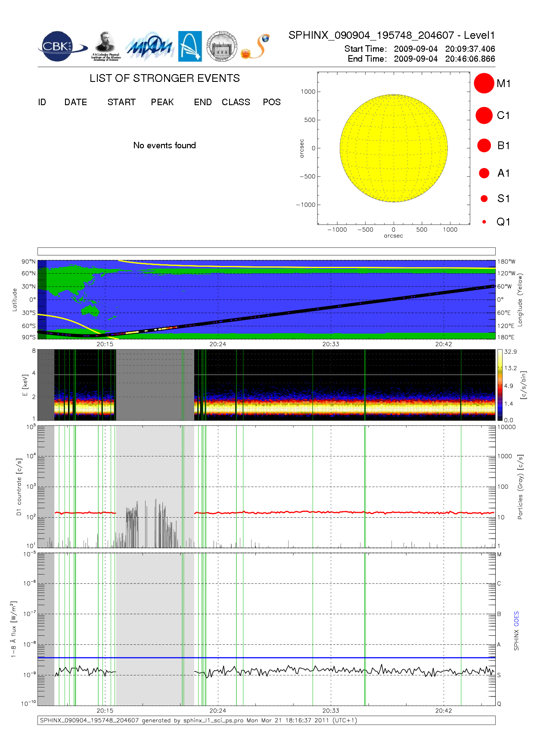Click the B1 red circle legend marker

tap(484, 146)
